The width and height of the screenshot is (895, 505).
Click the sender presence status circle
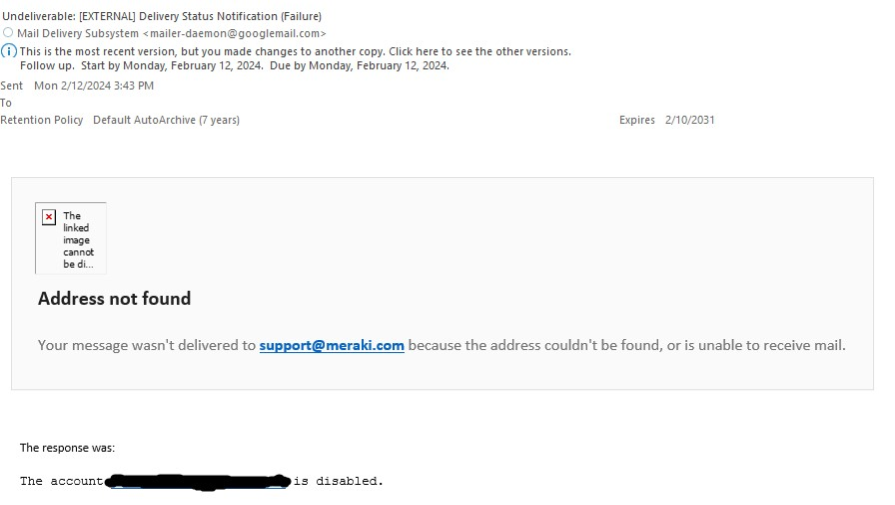tap(8, 33)
